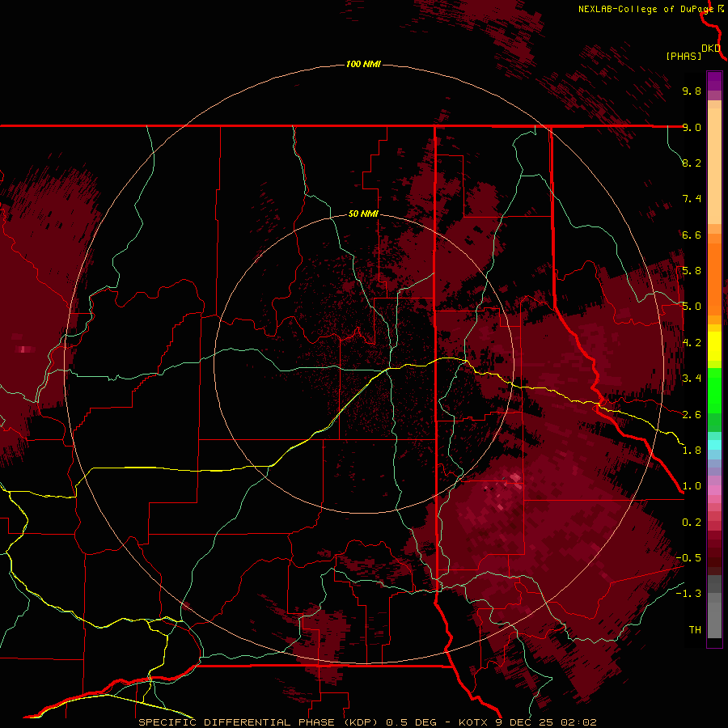
Task: Click the NEXLAB-College of DuPage credit text
Action: click(x=645, y=9)
